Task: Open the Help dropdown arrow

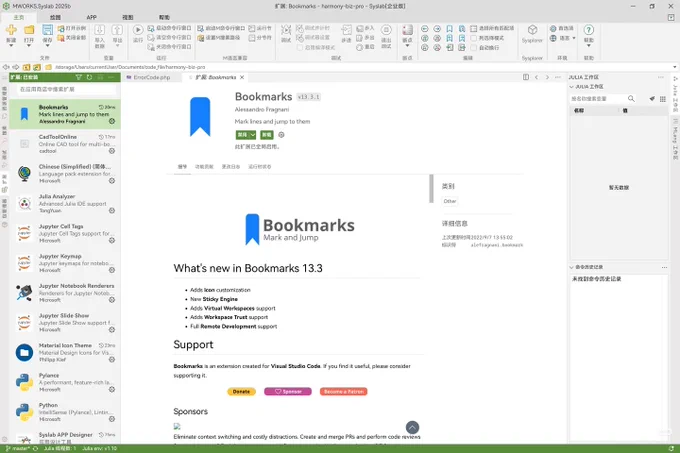Action: point(588,46)
